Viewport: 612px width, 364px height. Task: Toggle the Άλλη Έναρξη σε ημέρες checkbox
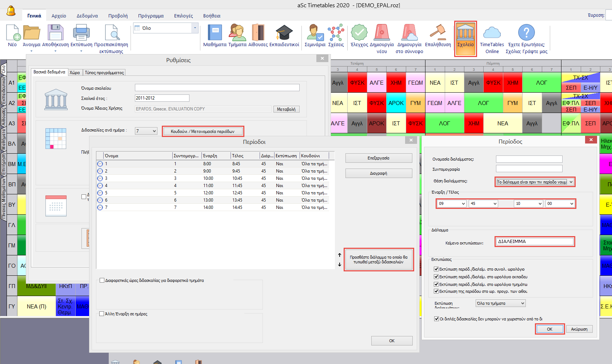pos(102,314)
